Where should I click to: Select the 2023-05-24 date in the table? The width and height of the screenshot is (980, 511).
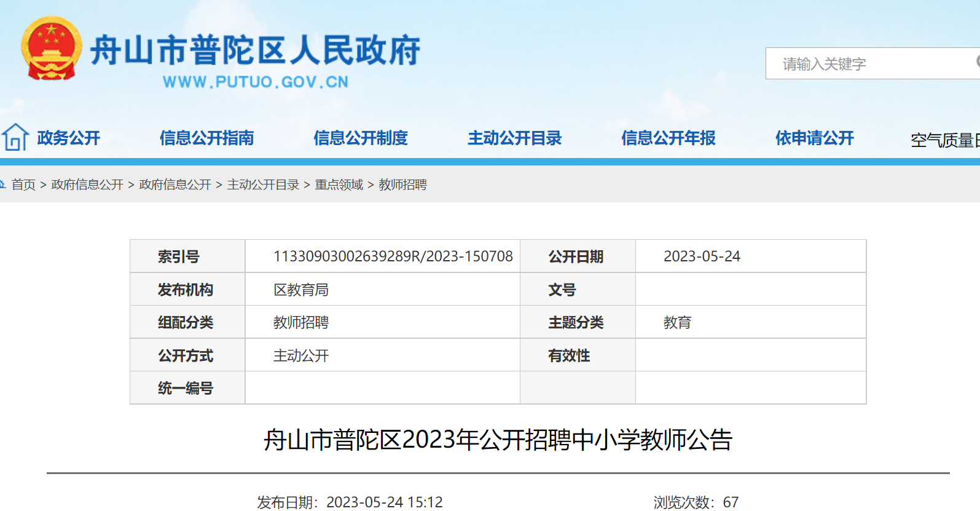(702, 256)
